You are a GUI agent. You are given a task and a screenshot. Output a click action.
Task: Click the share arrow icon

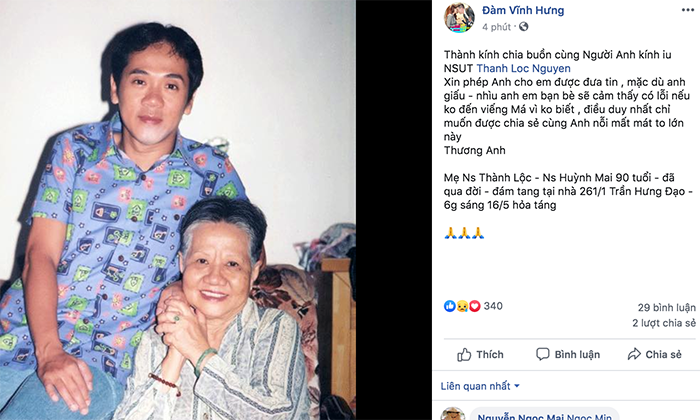click(633, 354)
